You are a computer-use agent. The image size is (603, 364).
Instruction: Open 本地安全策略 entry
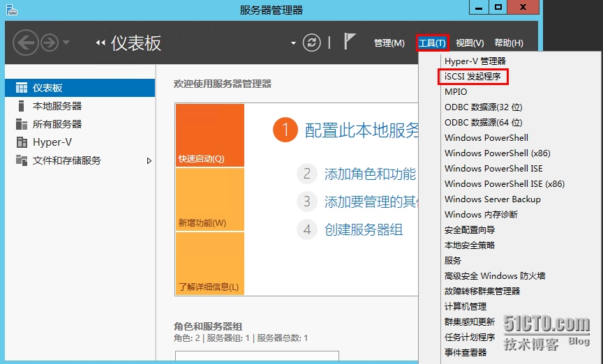[470, 245]
